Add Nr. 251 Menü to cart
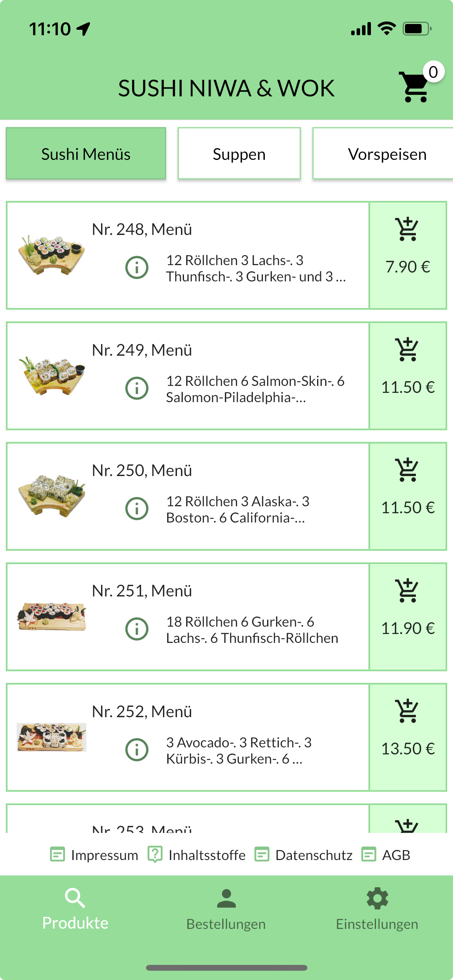The height and width of the screenshot is (980, 453). point(408,617)
